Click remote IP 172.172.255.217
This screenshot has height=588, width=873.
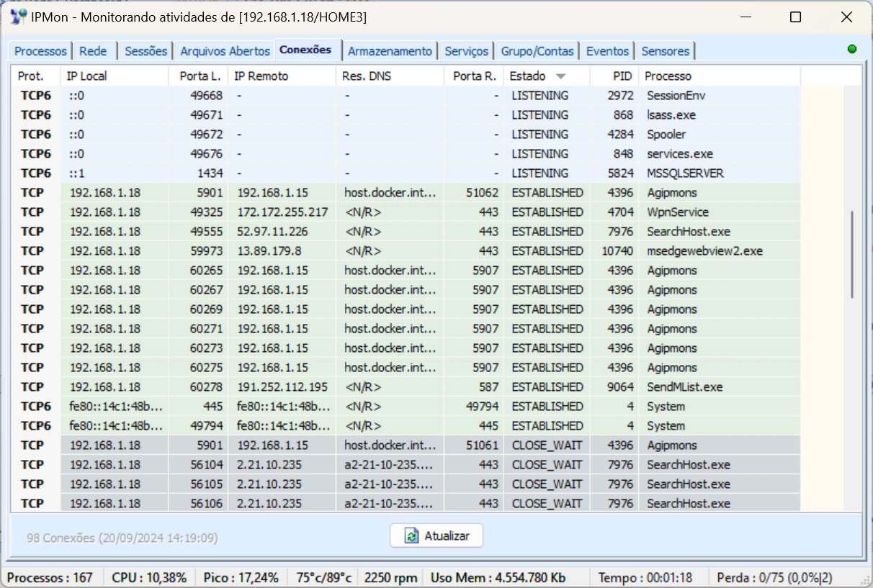pyautogui.click(x=282, y=212)
